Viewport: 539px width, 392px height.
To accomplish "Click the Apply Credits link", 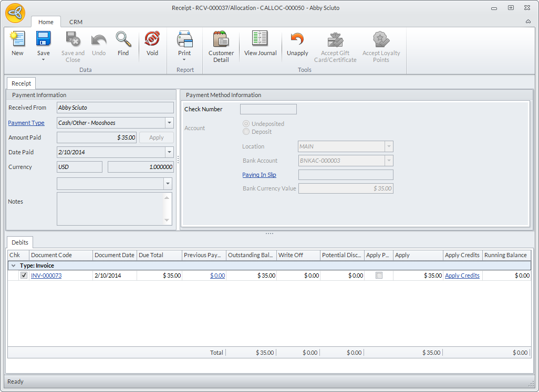I will (462, 276).
